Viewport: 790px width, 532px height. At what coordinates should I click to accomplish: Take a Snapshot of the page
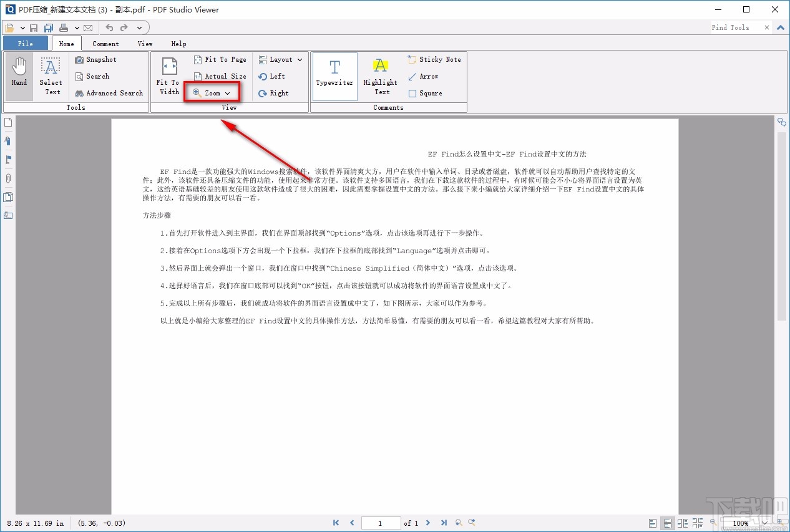click(95, 60)
